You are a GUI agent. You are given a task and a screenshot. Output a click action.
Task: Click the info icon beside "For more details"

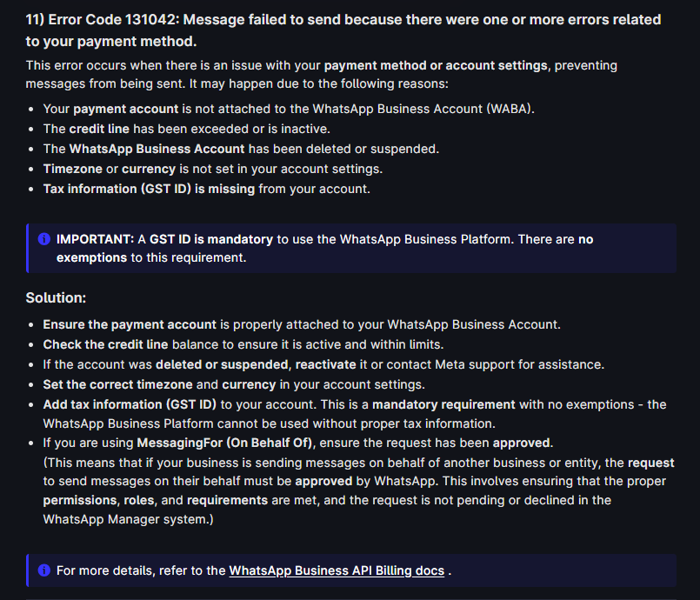(x=43, y=570)
